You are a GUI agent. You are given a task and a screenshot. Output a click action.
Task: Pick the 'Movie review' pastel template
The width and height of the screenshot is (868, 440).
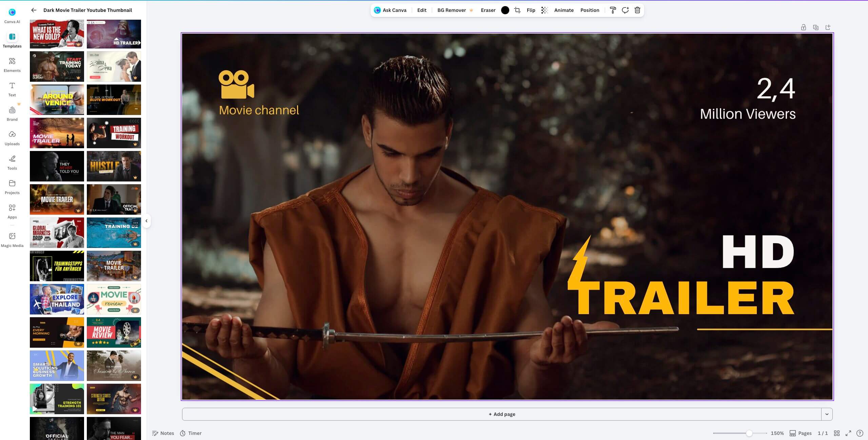click(114, 299)
